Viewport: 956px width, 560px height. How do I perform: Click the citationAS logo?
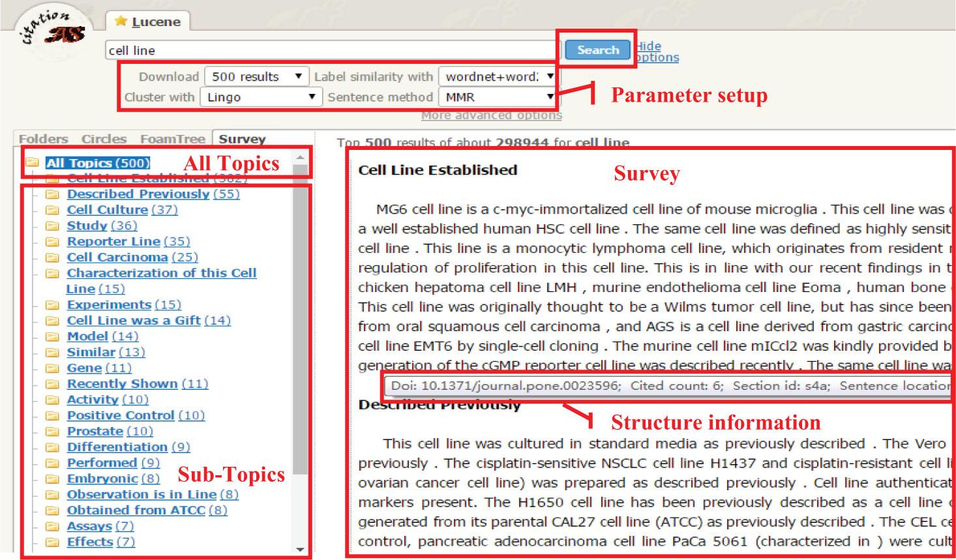(x=53, y=29)
